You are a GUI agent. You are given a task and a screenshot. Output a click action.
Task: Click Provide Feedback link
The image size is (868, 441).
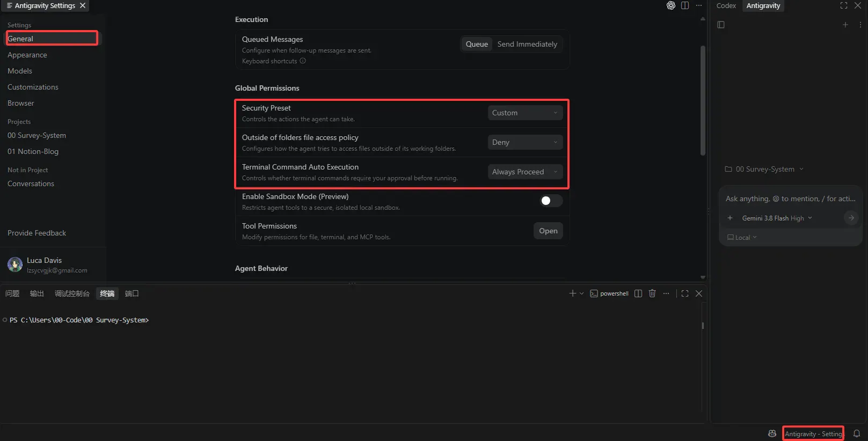(37, 233)
